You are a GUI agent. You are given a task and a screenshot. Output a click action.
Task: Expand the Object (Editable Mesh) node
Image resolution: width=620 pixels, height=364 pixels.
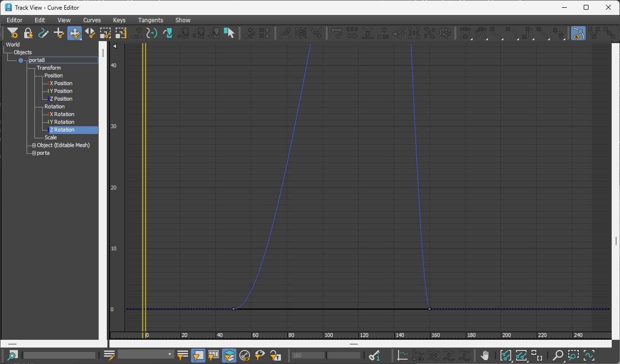click(x=34, y=145)
